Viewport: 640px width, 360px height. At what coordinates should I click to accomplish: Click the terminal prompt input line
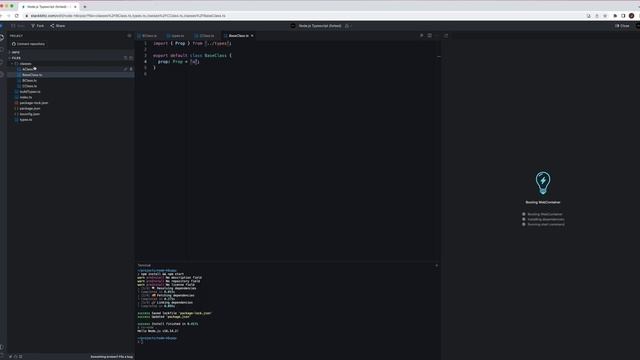coord(286,342)
